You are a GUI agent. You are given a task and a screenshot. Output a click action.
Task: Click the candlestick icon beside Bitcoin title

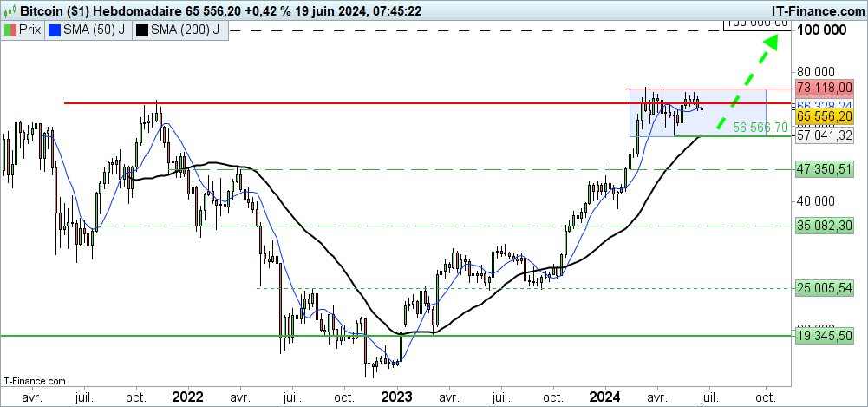[10, 10]
